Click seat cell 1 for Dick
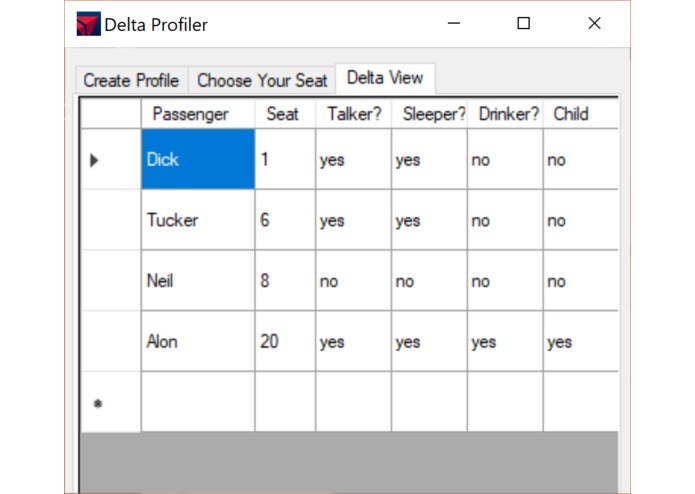Image resolution: width=695 pixels, height=494 pixels. pyautogui.click(x=285, y=159)
